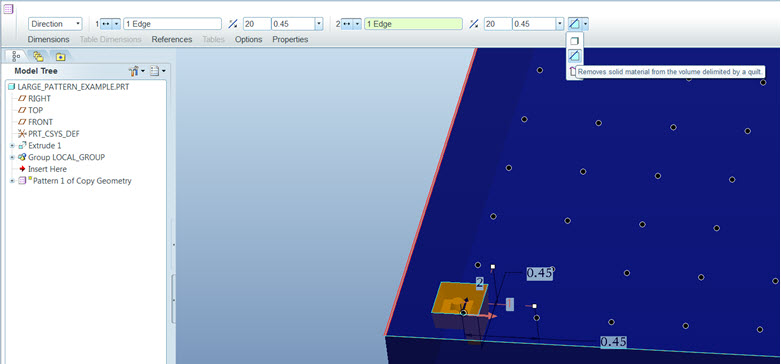The image size is (781, 364).
Task: Click the pattern table icon at top-left
Action: [x=8, y=9]
